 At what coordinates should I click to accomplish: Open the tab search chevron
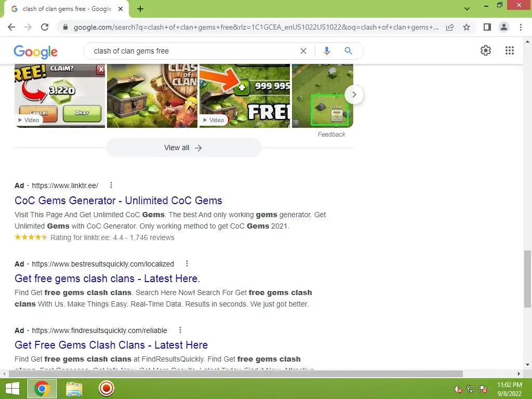click(x=467, y=9)
